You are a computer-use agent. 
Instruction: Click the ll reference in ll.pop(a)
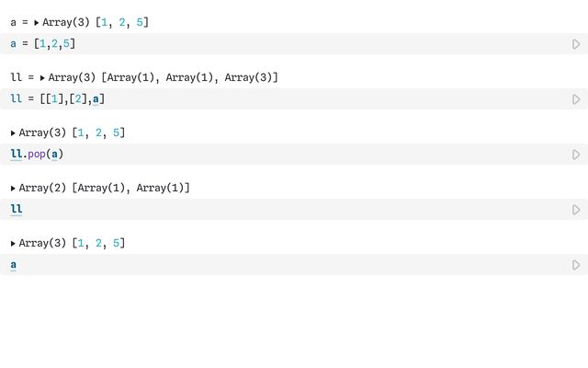pyautogui.click(x=17, y=154)
